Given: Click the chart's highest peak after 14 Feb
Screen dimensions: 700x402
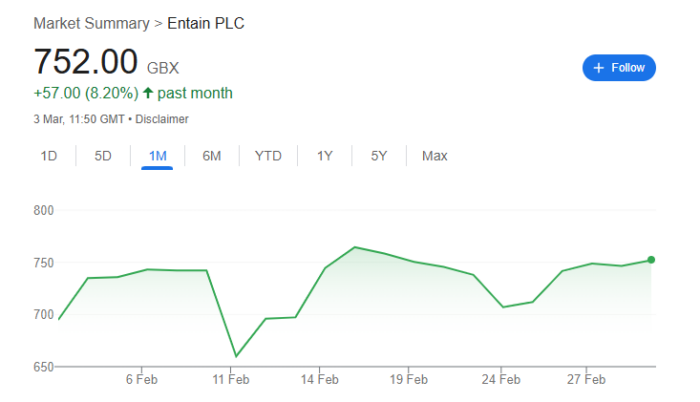Looking at the screenshot, I should coord(355,247).
